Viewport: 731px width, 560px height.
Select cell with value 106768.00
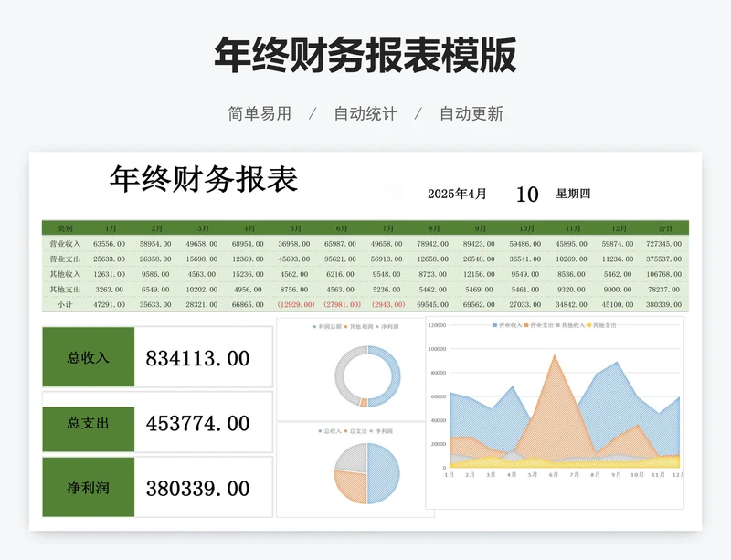tap(664, 274)
